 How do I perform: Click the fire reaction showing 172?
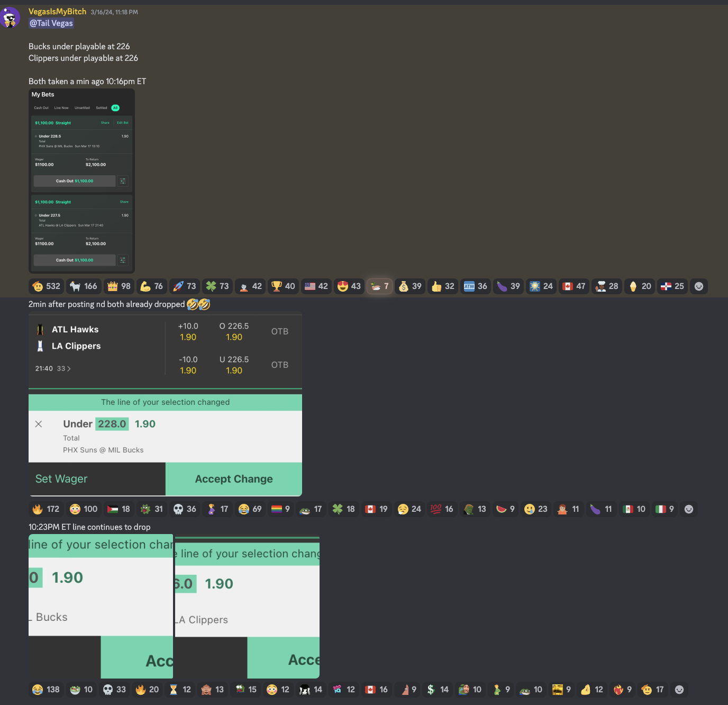[x=47, y=509]
